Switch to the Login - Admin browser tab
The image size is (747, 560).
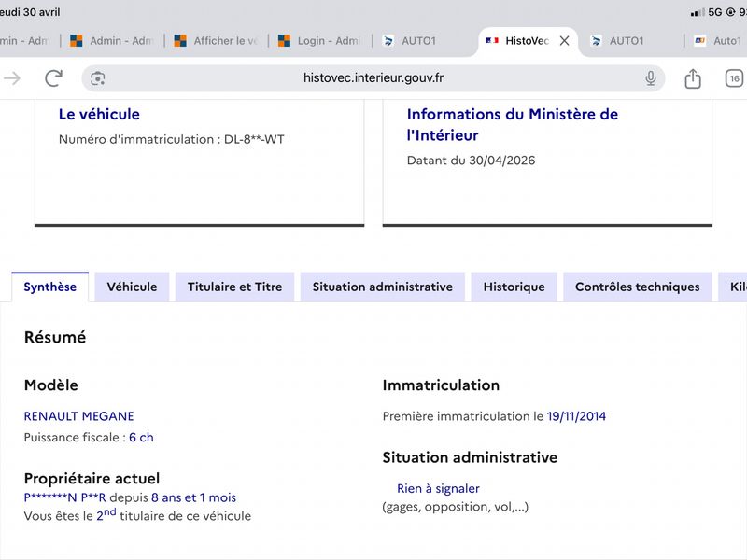click(x=320, y=41)
